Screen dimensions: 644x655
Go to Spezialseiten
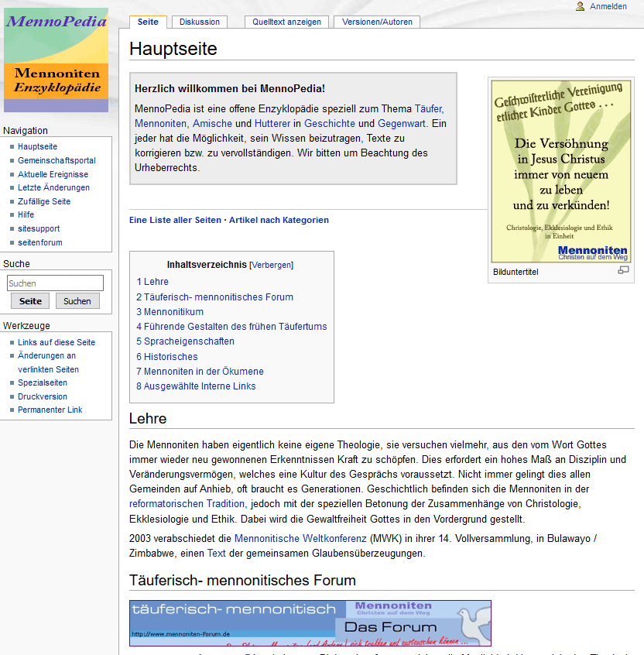click(43, 382)
